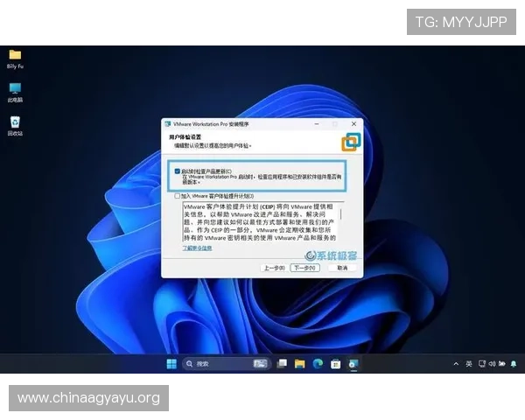The height and width of the screenshot is (420, 525).
Task: Click the VMware installer taskbar icon
Action: point(353,364)
